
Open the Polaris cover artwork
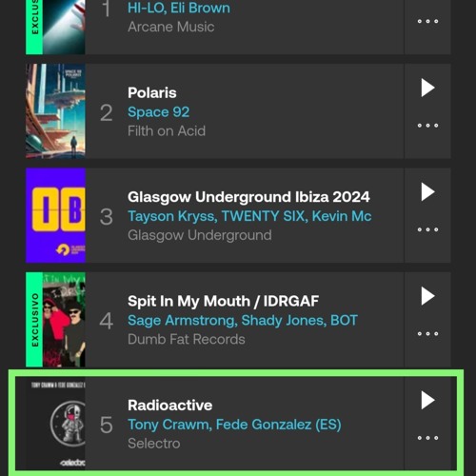click(55, 111)
